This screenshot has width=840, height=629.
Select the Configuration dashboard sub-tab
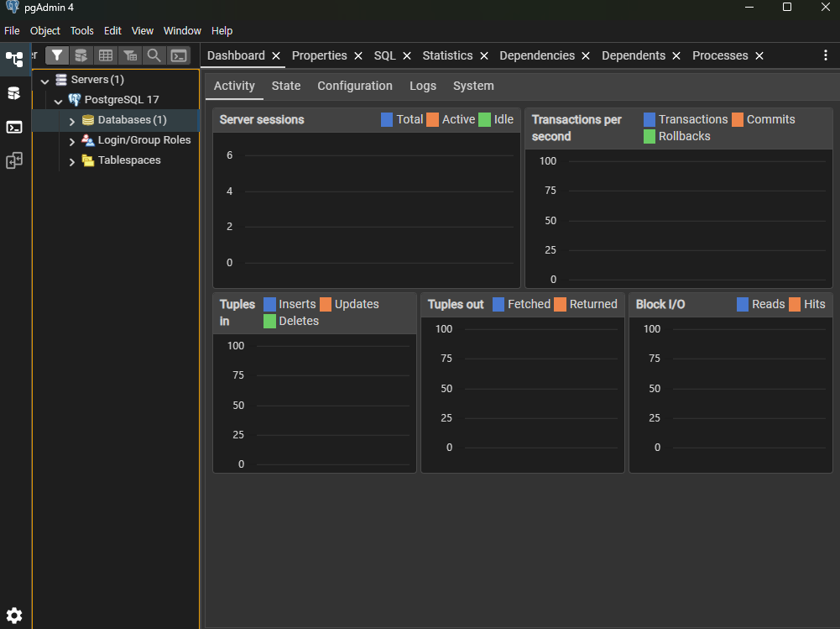point(355,86)
